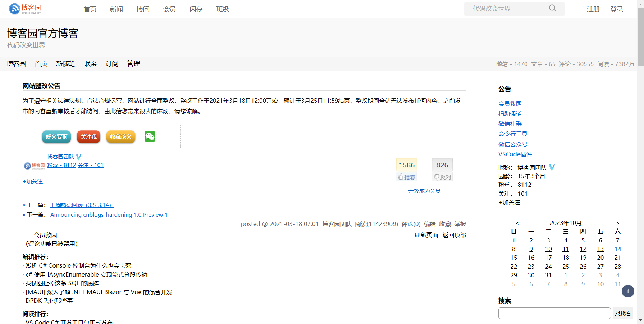
Task: Go to next month in calendar
Action: pos(618,223)
